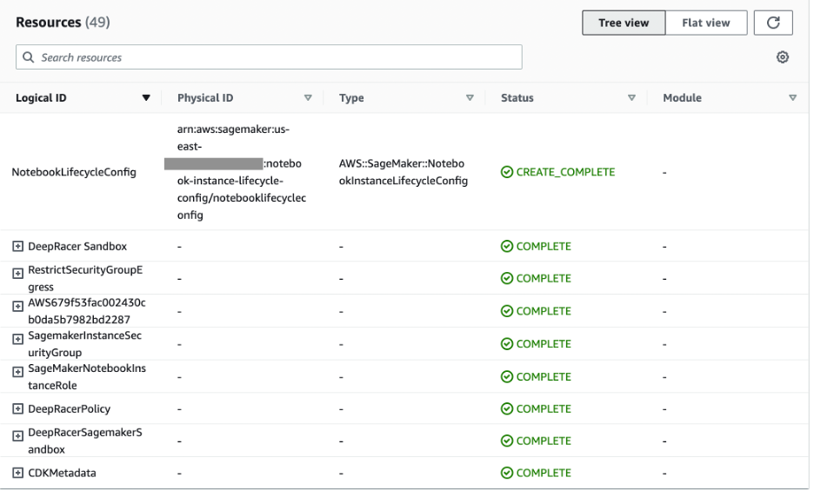Expand the DeepRacerSagemakerSandbox node

tap(18, 436)
